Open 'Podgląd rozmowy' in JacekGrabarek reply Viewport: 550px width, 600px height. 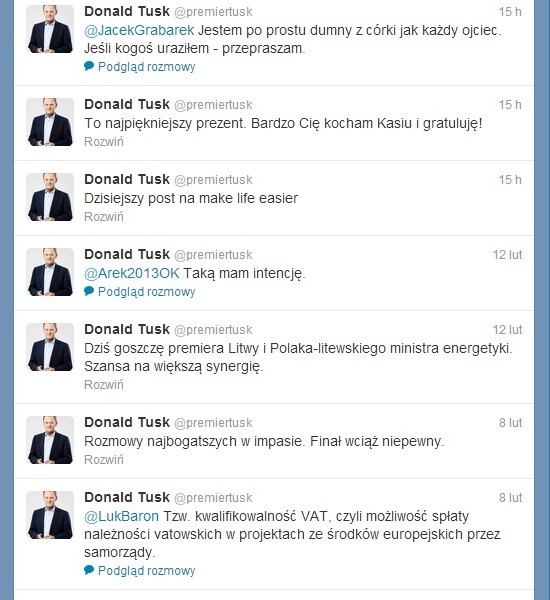[147, 67]
